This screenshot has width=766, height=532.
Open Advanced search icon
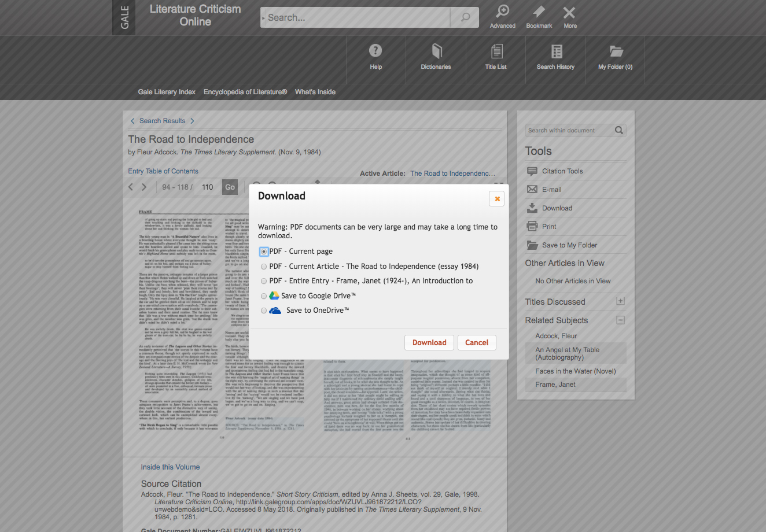[503, 12]
